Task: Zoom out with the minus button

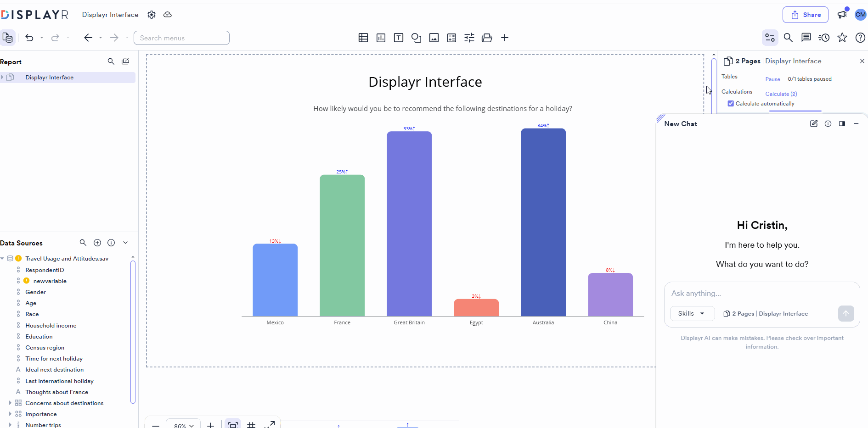Action: pos(156,426)
